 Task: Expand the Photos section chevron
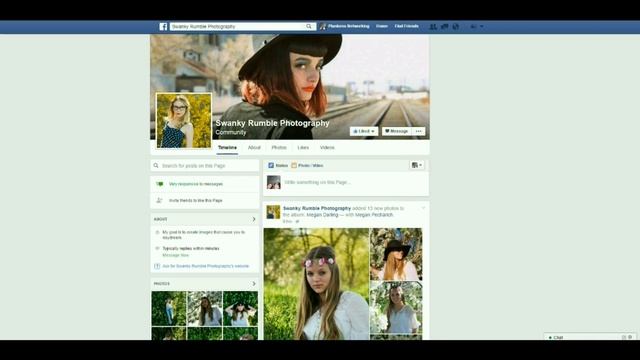254,284
